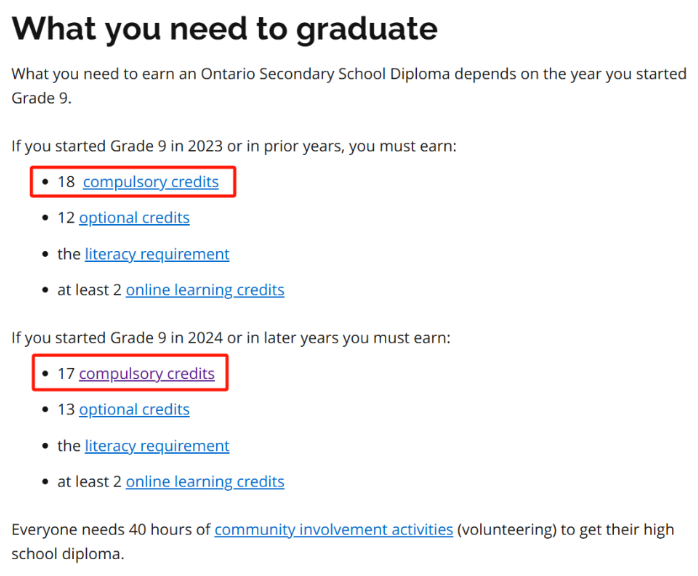Open online learning credits link under 2024
Image resolution: width=698 pixels, height=576 pixels.
pos(205,482)
